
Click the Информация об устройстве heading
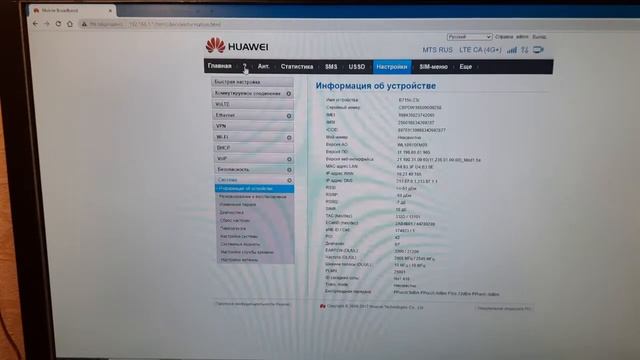click(x=376, y=86)
